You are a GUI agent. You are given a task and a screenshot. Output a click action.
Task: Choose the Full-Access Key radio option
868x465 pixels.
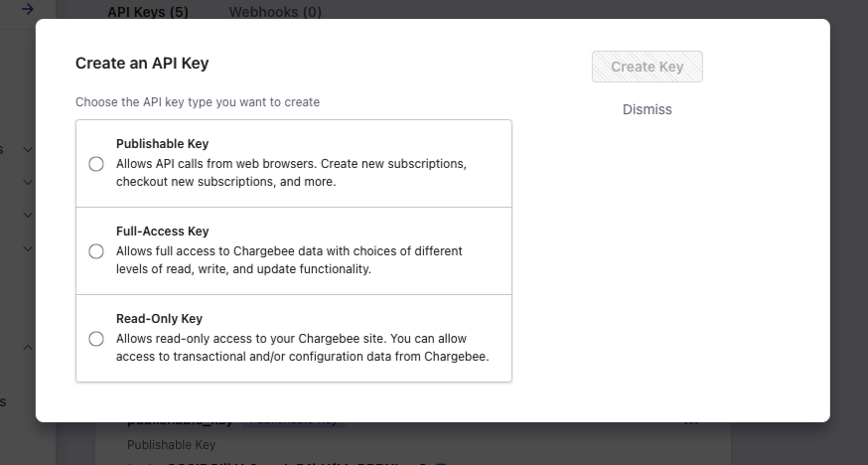click(96, 251)
